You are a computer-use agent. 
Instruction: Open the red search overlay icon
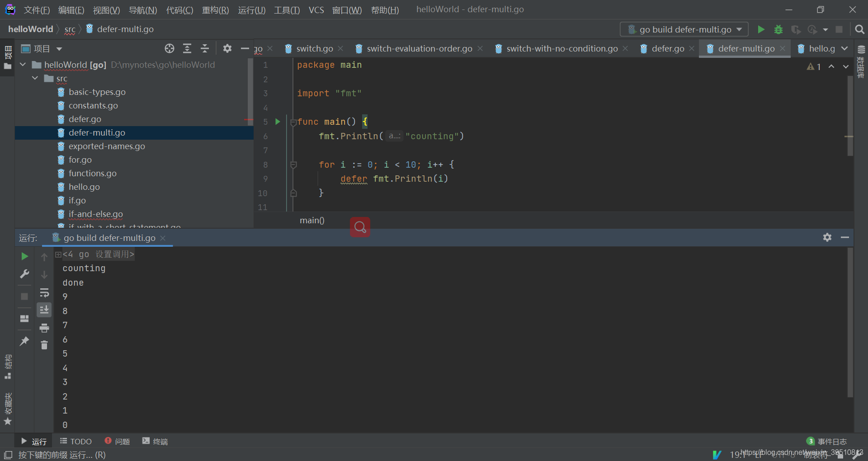(360, 227)
